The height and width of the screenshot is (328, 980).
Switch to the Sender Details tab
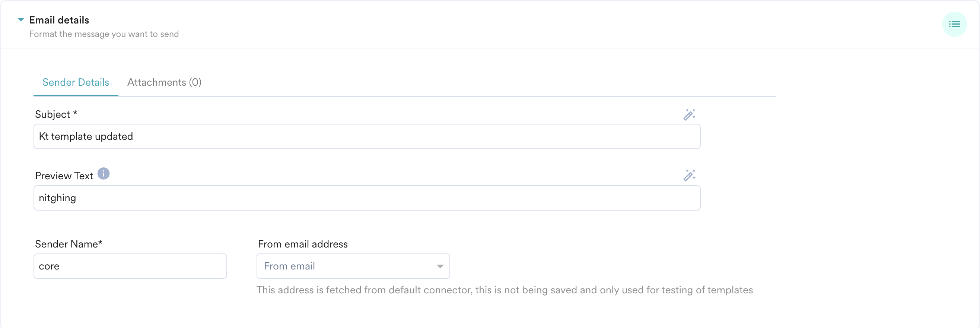point(76,82)
